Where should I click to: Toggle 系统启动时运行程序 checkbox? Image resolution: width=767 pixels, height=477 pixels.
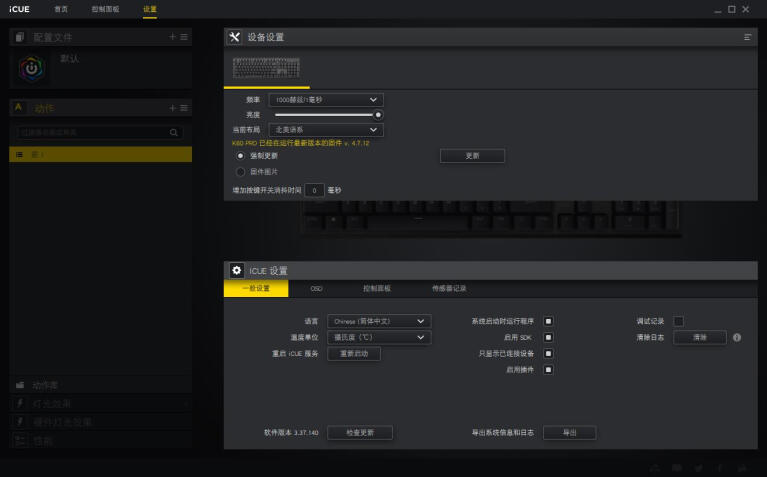[548, 321]
